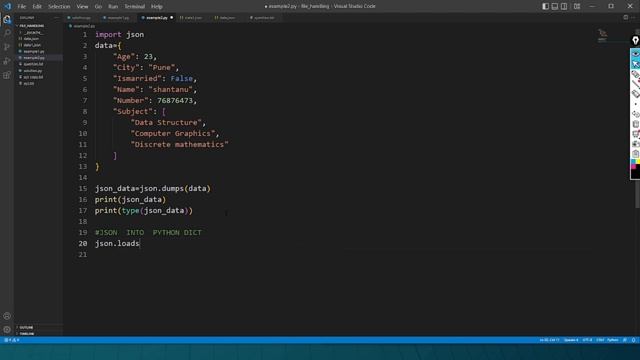Open the View menu

tap(82, 7)
